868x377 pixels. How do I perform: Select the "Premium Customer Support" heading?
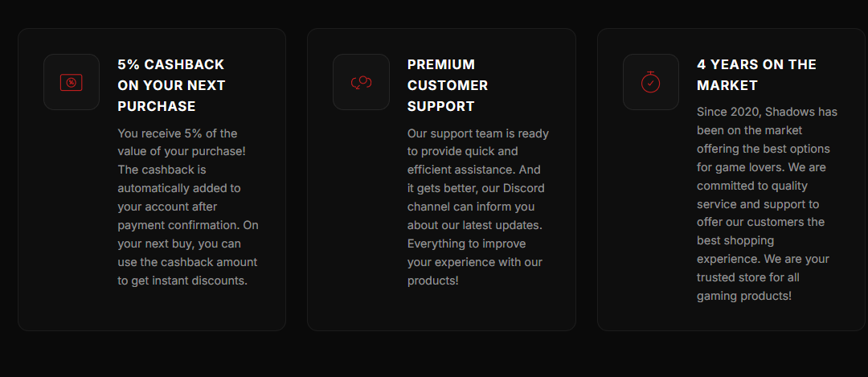coord(448,85)
